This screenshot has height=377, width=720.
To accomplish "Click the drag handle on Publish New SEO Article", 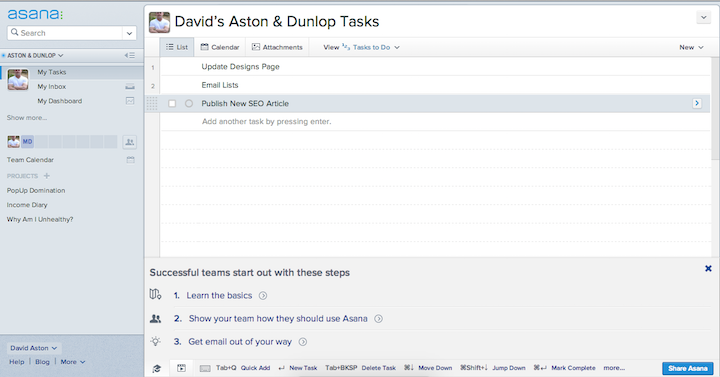I will coord(152,103).
